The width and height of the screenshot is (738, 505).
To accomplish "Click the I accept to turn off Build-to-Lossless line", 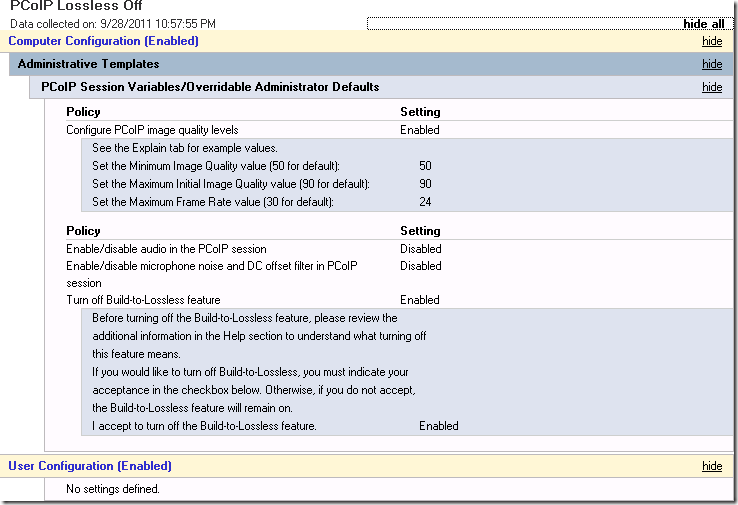I will point(204,426).
